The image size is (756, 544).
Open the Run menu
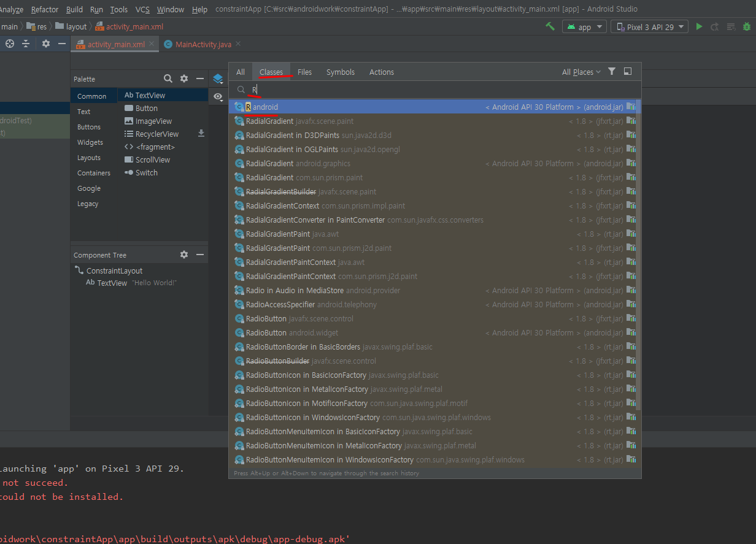[x=96, y=9]
